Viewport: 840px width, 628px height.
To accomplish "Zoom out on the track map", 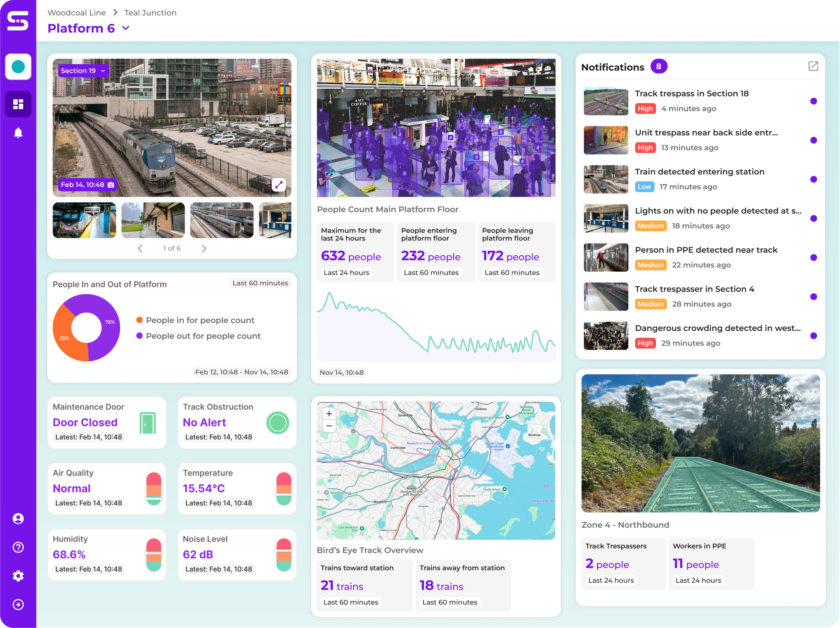I will 329,426.
